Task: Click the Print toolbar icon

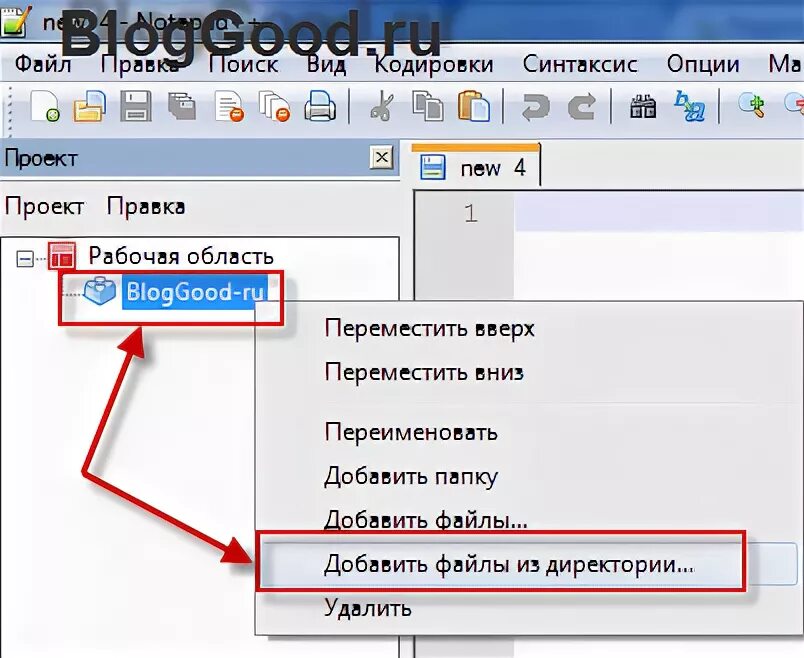Action: pyautogui.click(x=320, y=106)
